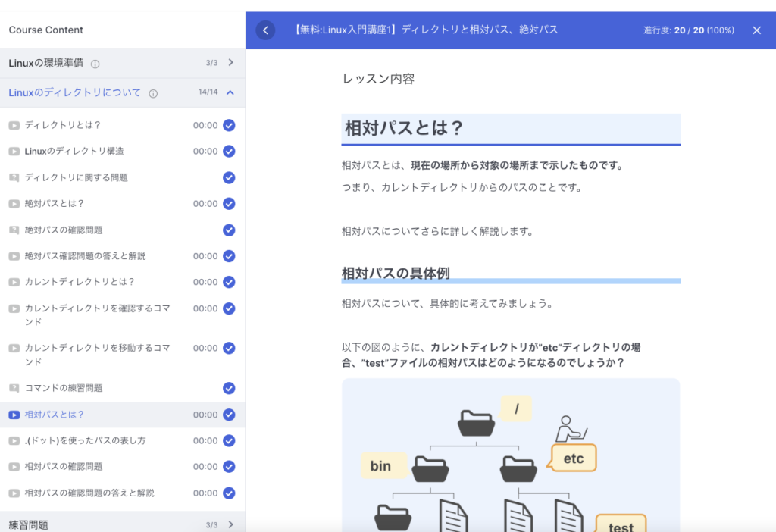Toggle completion check for 相対パスの確認問題の答えと解説

(229, 493)
